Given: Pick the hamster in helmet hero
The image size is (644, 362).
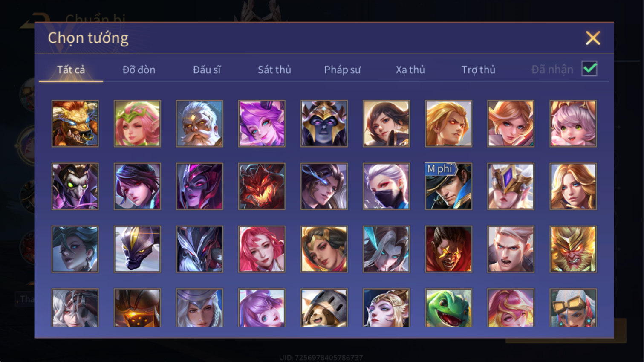Looking at the screenshot, I should (x=324, y=308).
